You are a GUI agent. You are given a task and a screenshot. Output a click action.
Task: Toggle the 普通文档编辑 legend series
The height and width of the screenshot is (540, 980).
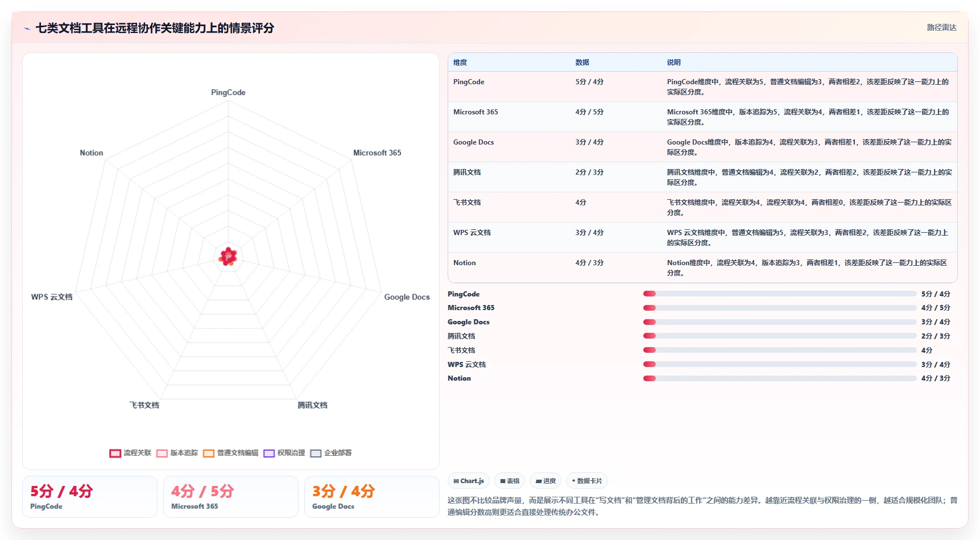pos(230,453)
